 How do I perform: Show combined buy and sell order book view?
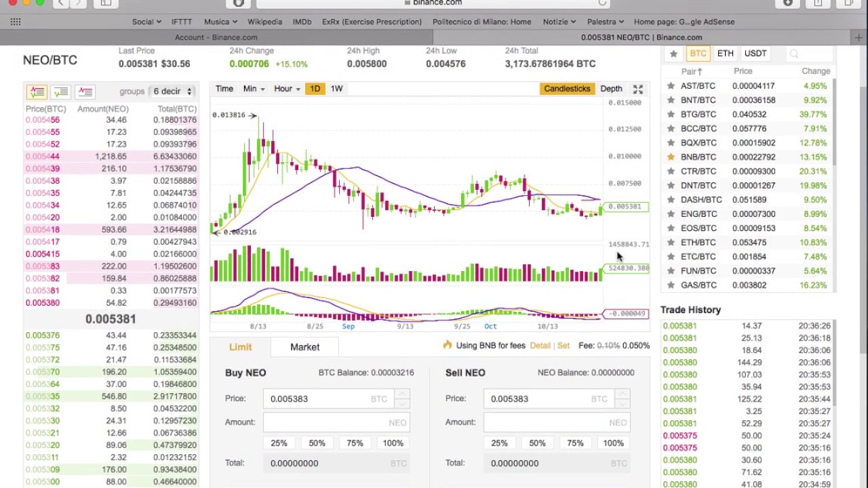(37, 91)
